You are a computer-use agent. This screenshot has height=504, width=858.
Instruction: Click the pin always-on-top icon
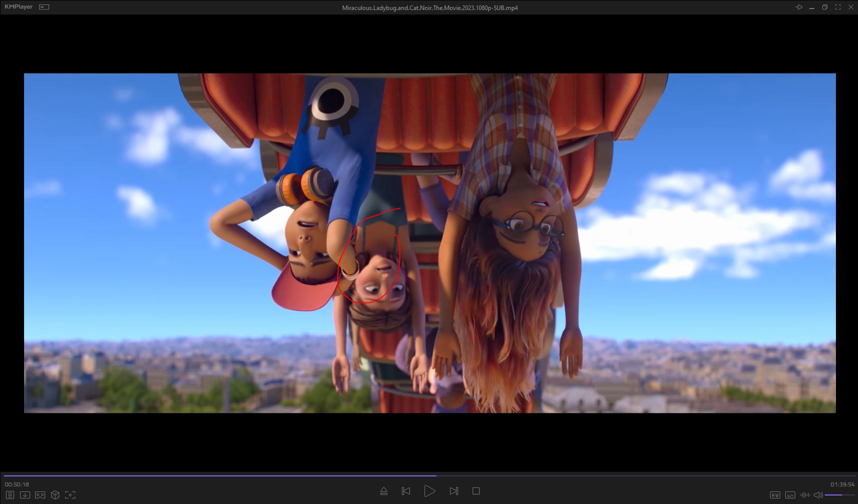click(799, 7)
